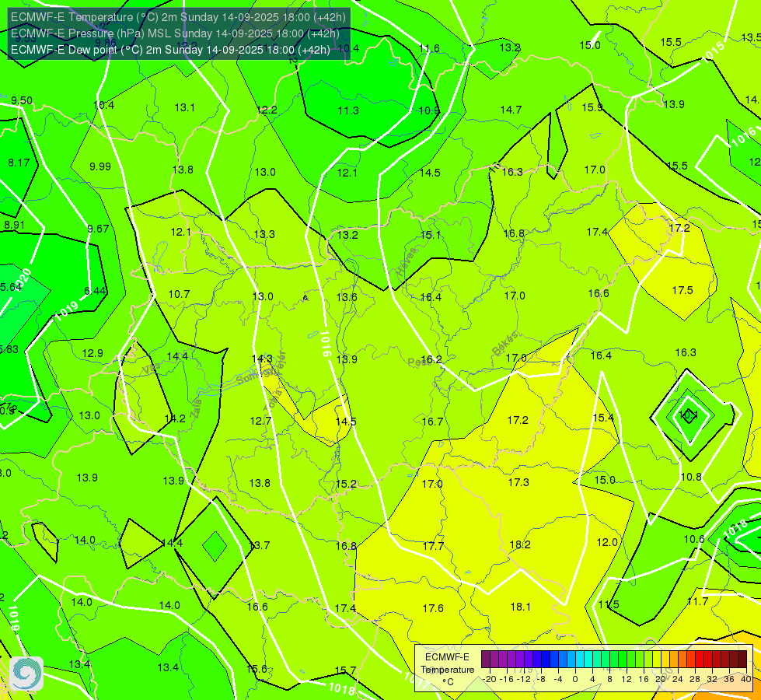
Task: Click the 15.6 temperature value
Action: click(257, 669)
